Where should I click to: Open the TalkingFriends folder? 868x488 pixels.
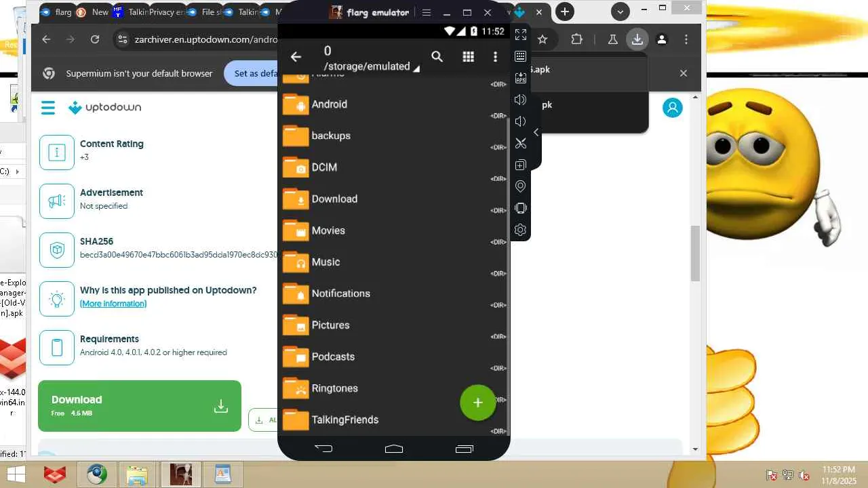click(395, 420)
